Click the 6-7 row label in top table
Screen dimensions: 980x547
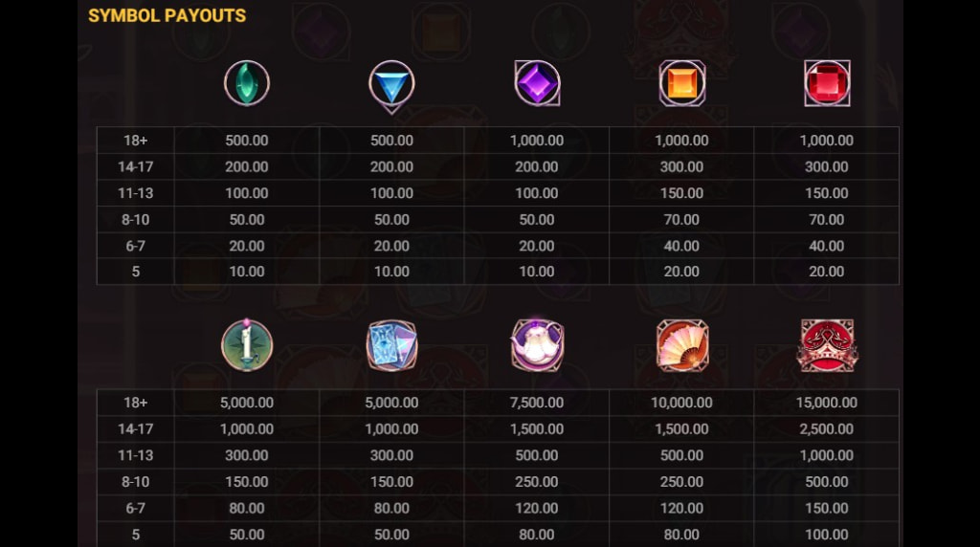click(x=135, y=246)
